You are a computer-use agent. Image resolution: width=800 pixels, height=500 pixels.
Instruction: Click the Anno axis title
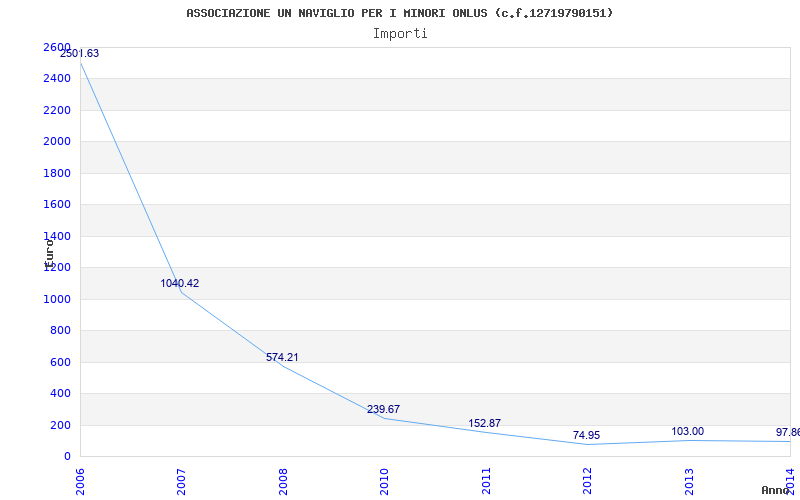coord(775,490)
